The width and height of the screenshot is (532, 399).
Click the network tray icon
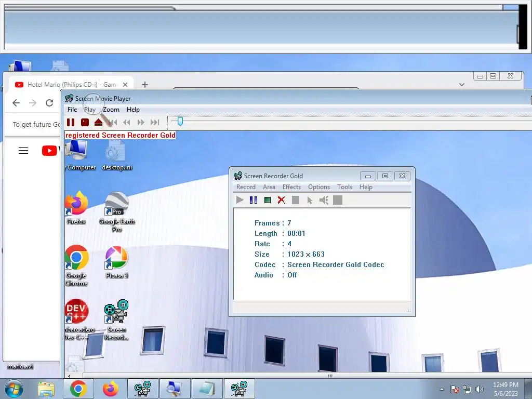pyautogui.click(x=467, y=390)
